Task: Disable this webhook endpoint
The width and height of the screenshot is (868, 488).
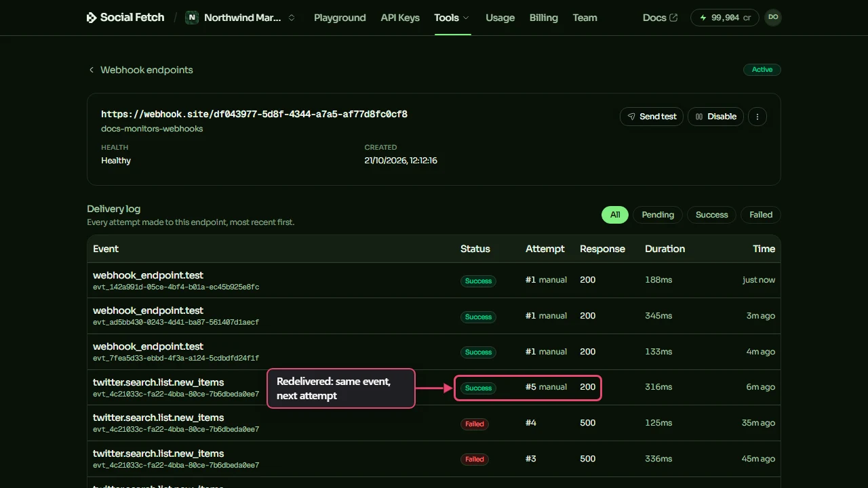Action: [x=716, y=117]
